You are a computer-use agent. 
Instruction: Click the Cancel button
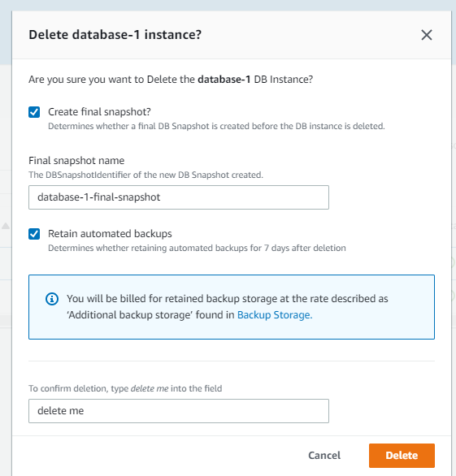[x=324, y=456]
